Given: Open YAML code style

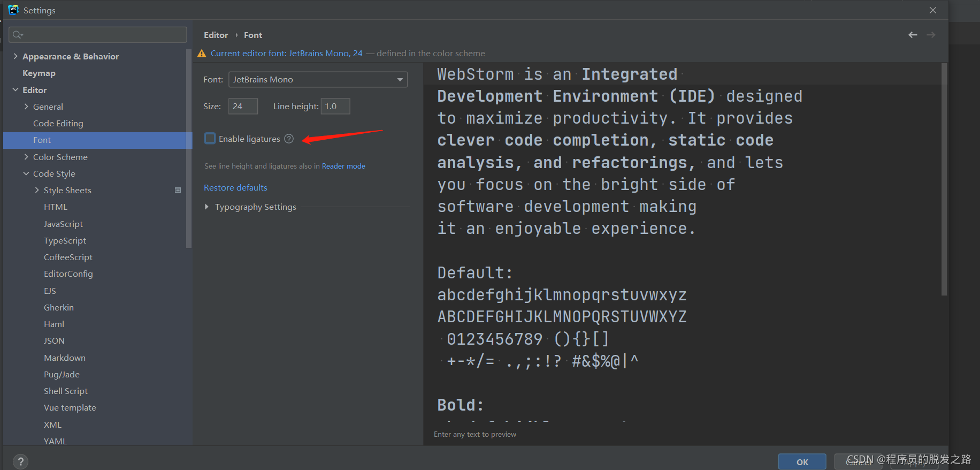Looking at the screenshot, I should 55,441.
